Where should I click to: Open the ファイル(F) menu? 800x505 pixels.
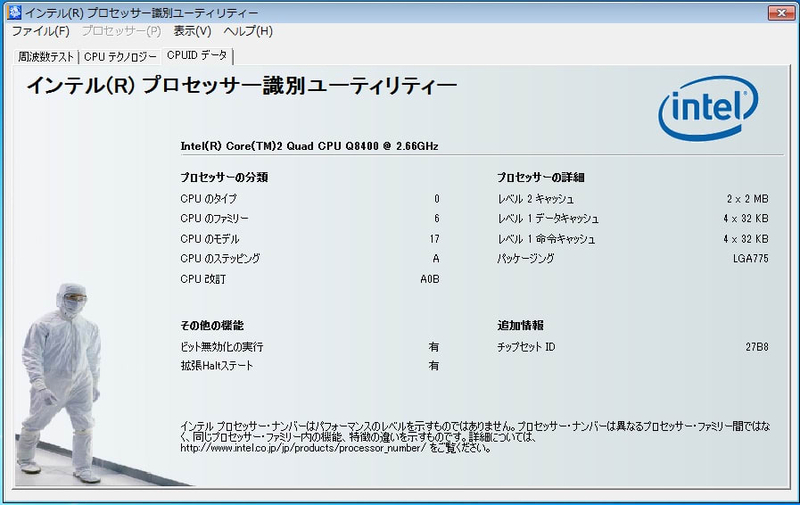click(40, 31)
